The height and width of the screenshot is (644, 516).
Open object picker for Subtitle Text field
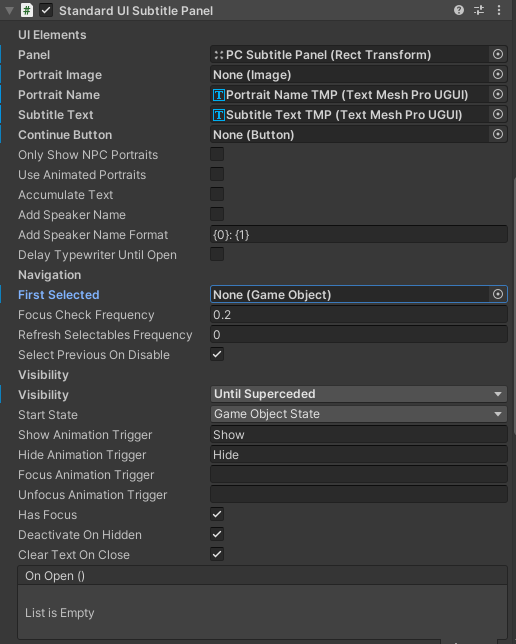[x=498, y=114]
